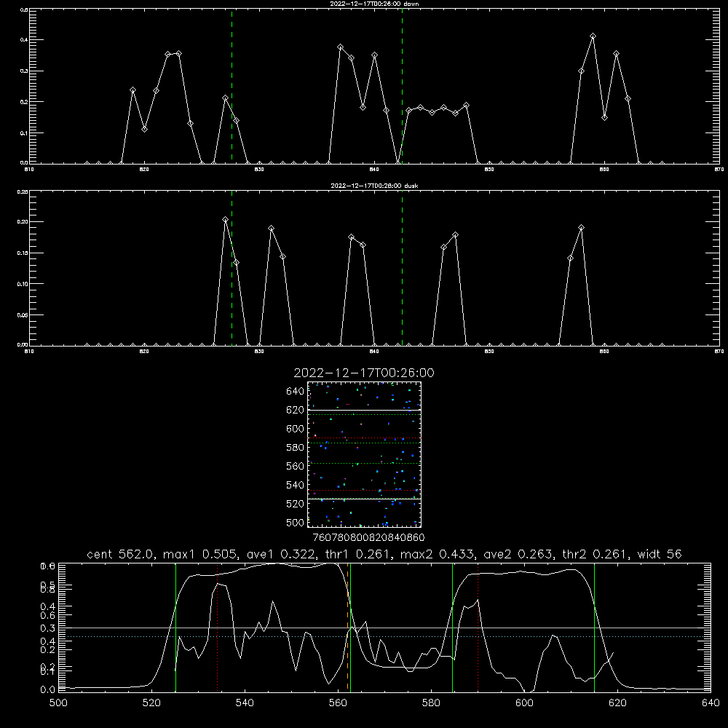Click the '540' label on scatter image y-axis
728x728 pixels.
296,485
